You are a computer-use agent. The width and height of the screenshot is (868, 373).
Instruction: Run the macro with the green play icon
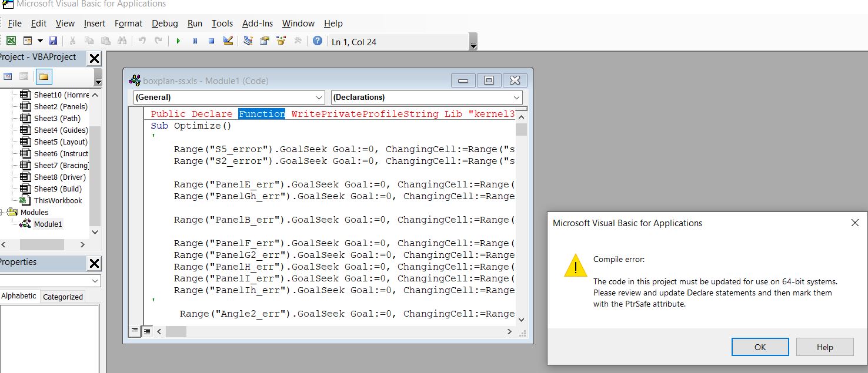(178, 41)
